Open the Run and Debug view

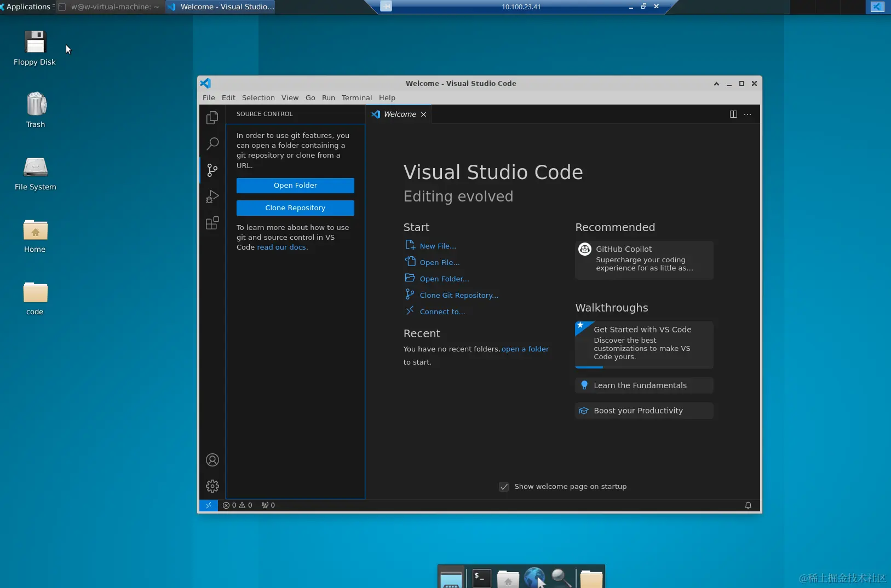tap(212, 197)
